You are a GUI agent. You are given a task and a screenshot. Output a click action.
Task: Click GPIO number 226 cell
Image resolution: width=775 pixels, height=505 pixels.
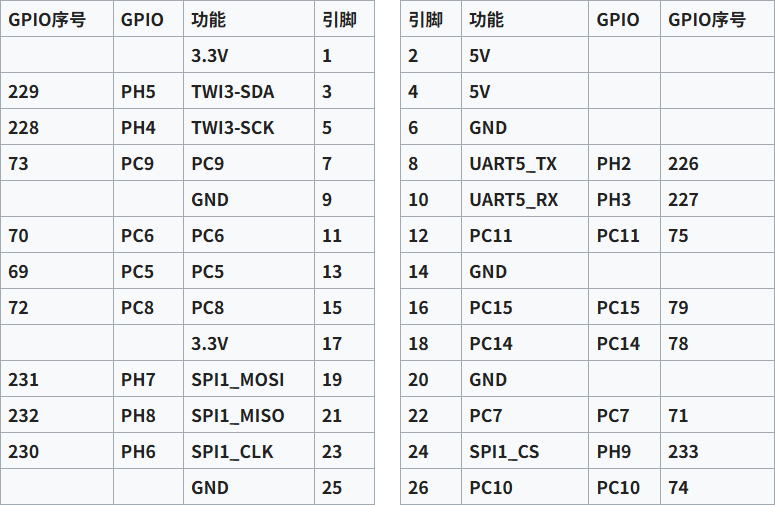coord(683,164)
